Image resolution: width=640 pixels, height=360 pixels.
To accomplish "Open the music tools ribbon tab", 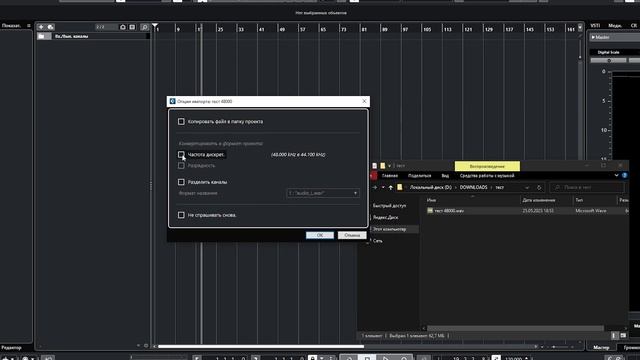I will 487,176.
